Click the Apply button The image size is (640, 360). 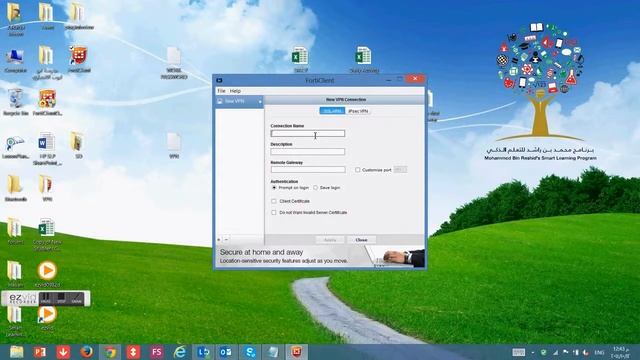330,240
